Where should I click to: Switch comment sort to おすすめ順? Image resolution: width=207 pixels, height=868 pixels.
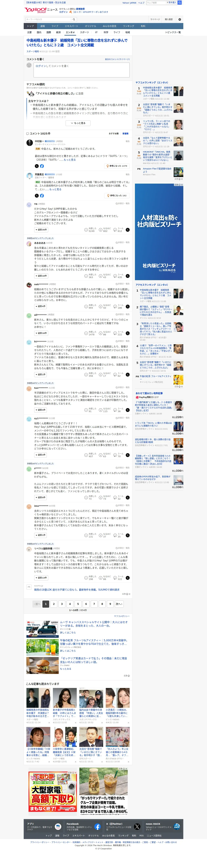(114, 133)
